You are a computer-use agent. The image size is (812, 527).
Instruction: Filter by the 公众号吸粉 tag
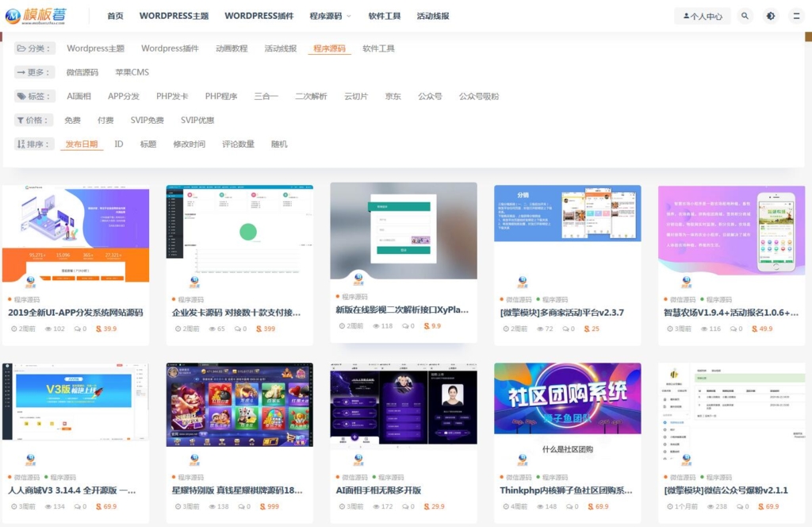point(479,96)
